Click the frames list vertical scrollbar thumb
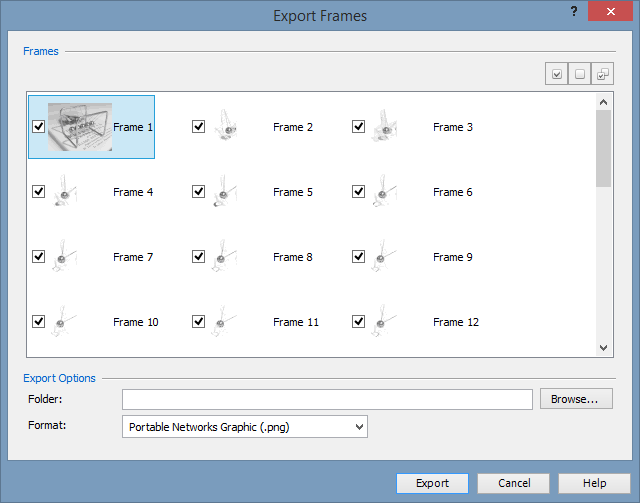This screenshot has height=503, width=640. click(x=603, y=149)
